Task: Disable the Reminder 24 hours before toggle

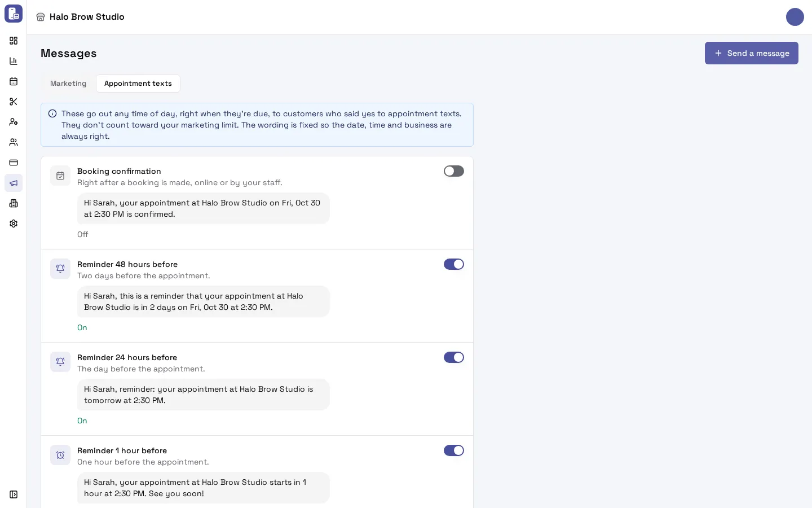Action: (x=454, y=357)
